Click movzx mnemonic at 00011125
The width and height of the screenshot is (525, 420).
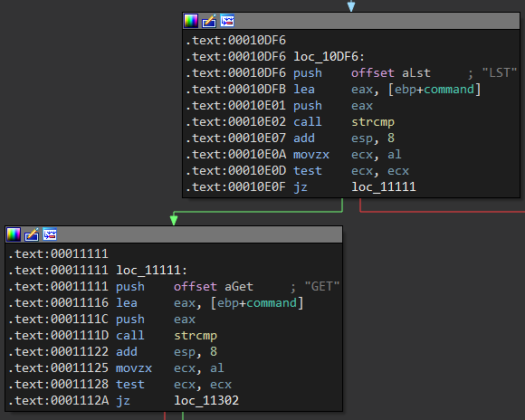coord(134,368)
